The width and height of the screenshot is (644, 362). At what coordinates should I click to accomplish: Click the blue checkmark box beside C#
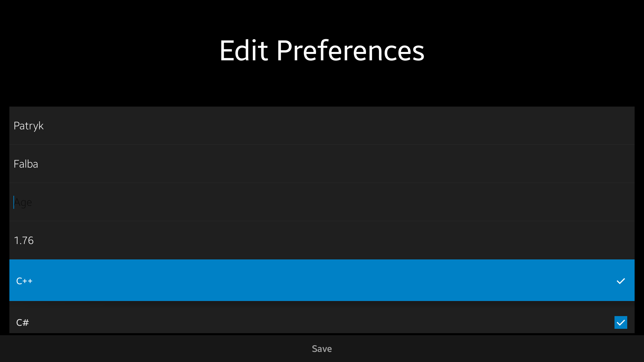(x=621, y=322)
